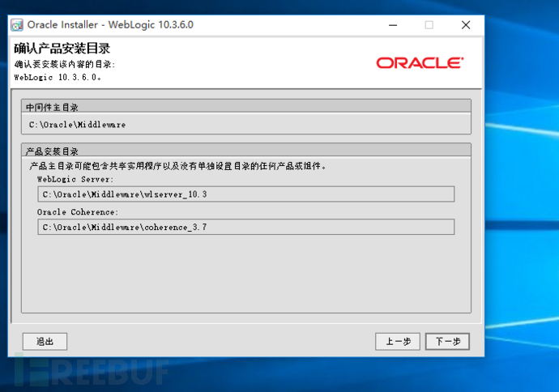Go back with the 上一步 button
This screenshot has width=559, height=392.
point(398,342)
